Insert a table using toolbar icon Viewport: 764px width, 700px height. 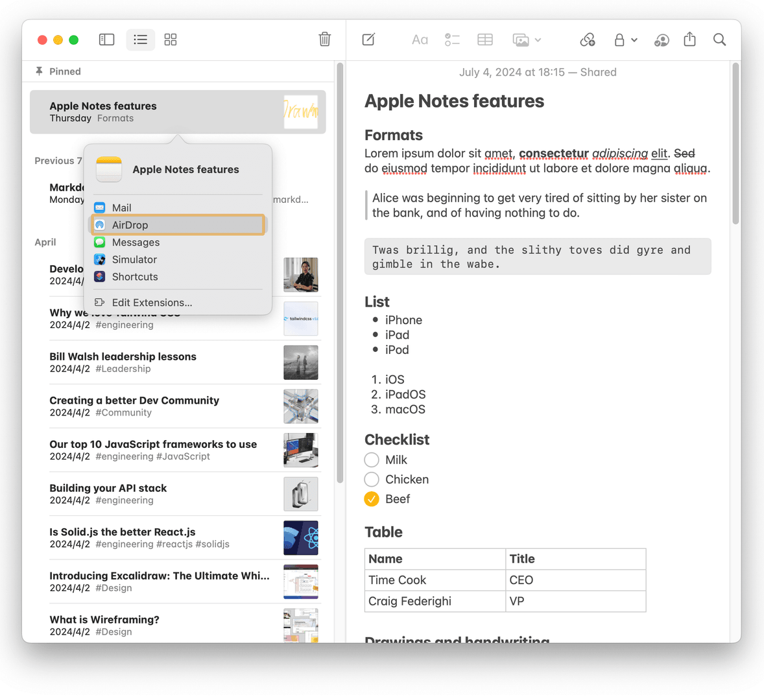(485, 40)
